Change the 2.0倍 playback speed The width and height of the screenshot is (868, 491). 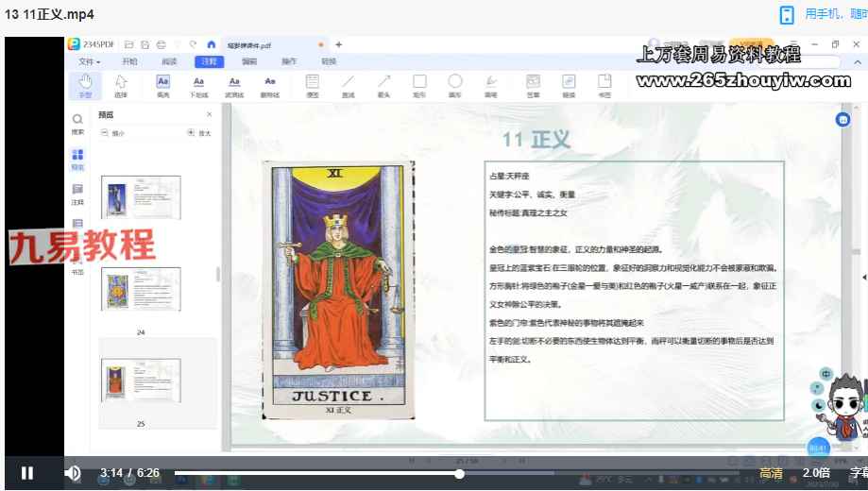pos(816,473)
